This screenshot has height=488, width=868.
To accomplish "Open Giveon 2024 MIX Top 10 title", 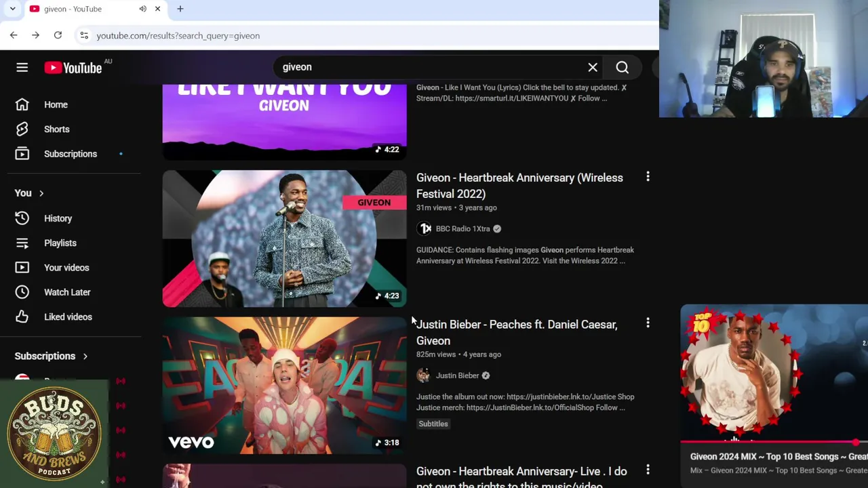I will 778,457.
